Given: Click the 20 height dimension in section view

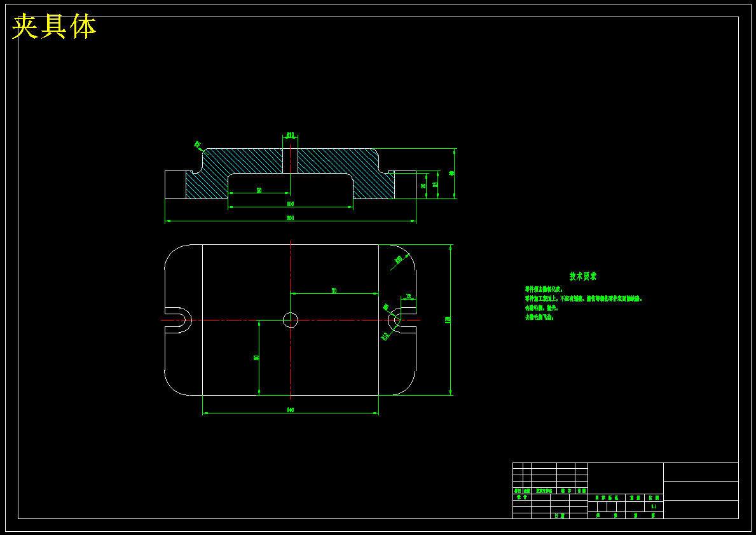Looking at the screenshot, I should (423, 185).
